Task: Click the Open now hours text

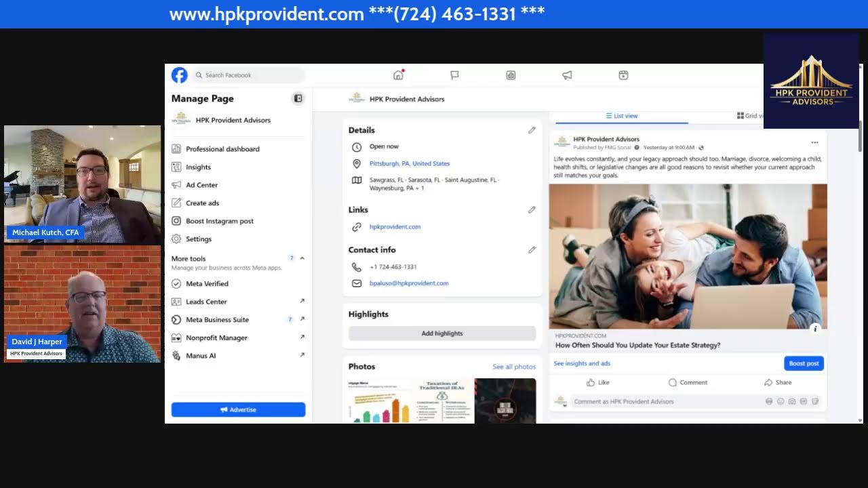Action: [x=384, y=146]
